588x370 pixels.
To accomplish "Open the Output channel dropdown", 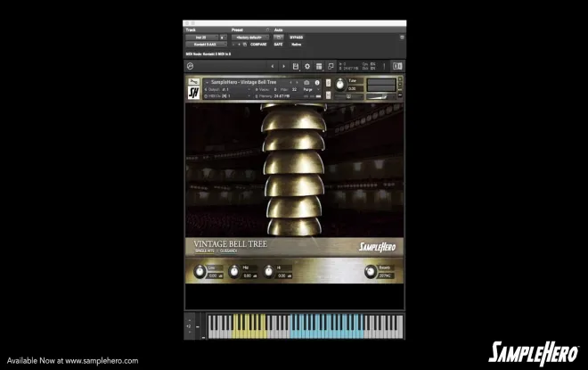I will point(228,89).
